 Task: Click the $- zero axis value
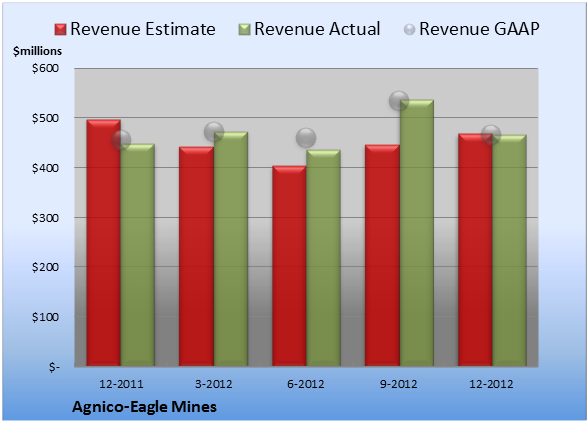coord(54,367)
